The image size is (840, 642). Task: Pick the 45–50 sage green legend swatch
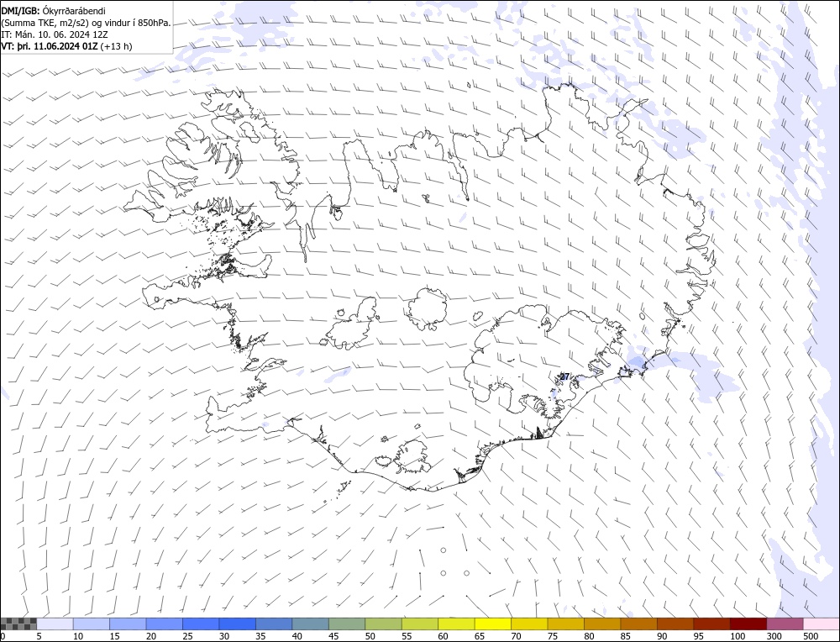coord(347,624)
